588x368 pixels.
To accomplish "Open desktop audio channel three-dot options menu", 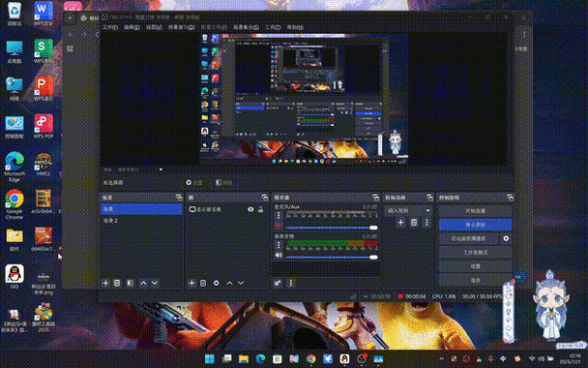I will pos(279,245).
